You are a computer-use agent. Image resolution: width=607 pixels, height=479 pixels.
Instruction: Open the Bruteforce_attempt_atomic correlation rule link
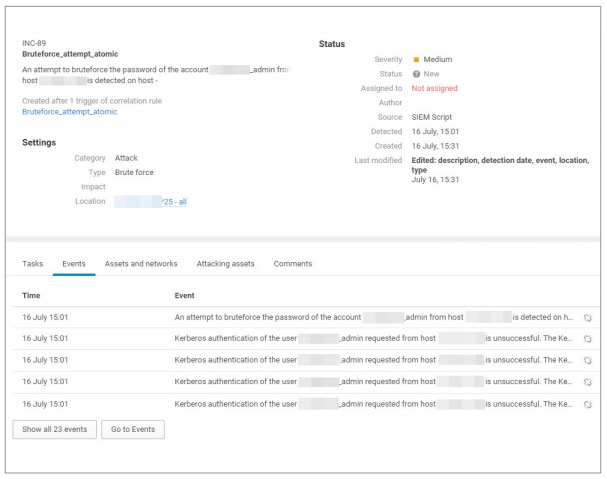pos(69,112)
